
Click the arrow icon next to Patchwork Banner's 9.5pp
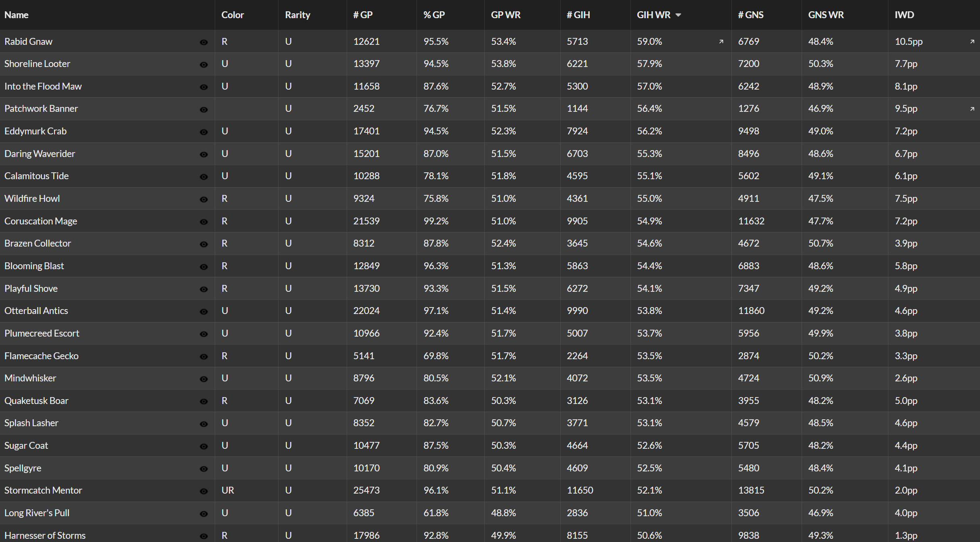pos(972,109)
